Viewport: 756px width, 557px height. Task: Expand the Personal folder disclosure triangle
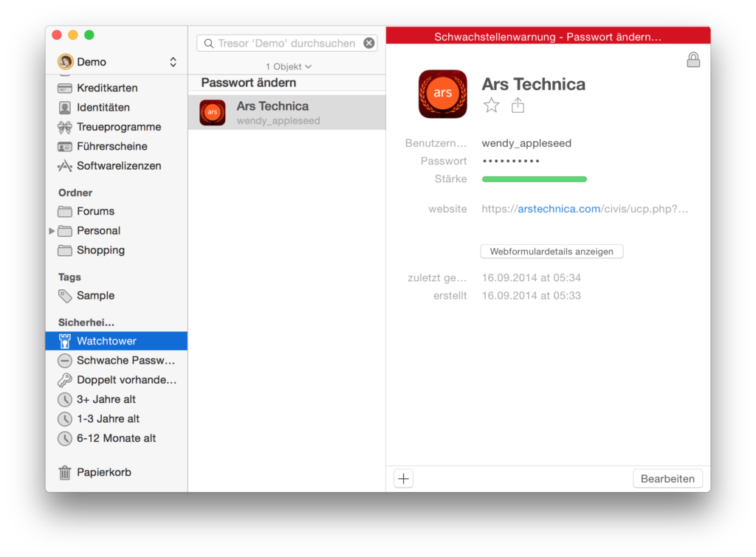52,231
